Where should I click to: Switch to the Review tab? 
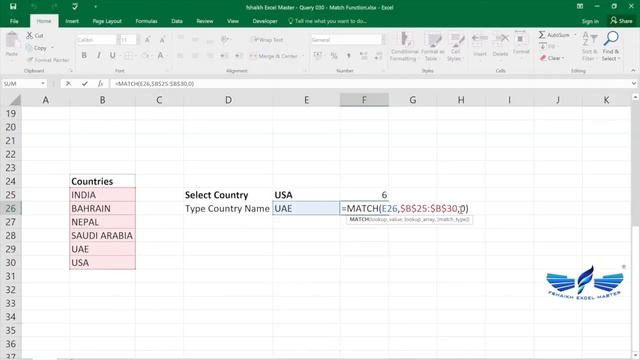[x=204, y=21]
